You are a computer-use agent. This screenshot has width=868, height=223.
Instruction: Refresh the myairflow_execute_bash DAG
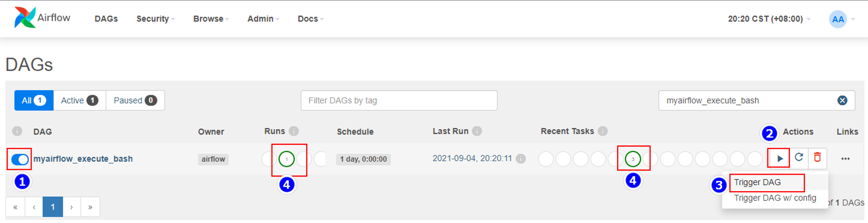click(799, 157)
